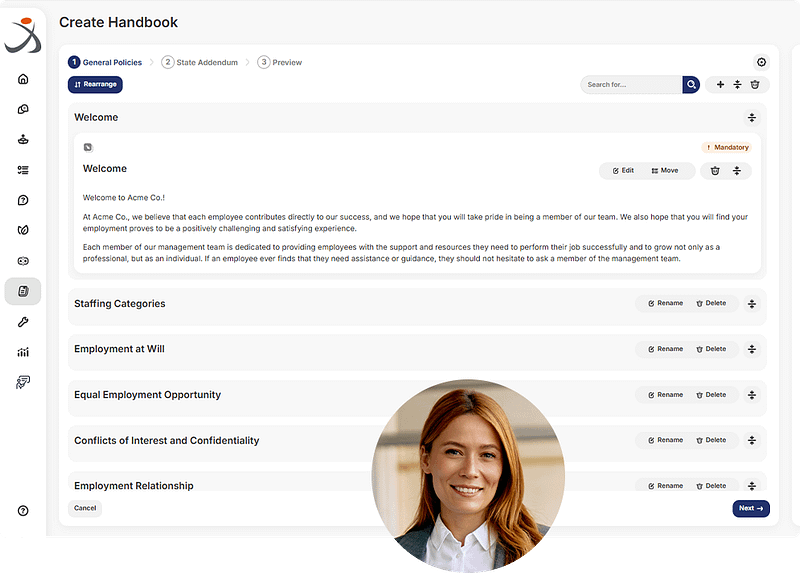This screenshot has height=573, width=800.
Task: Open the checklist icon in sidebar
Action: click(x=23, y=170)
